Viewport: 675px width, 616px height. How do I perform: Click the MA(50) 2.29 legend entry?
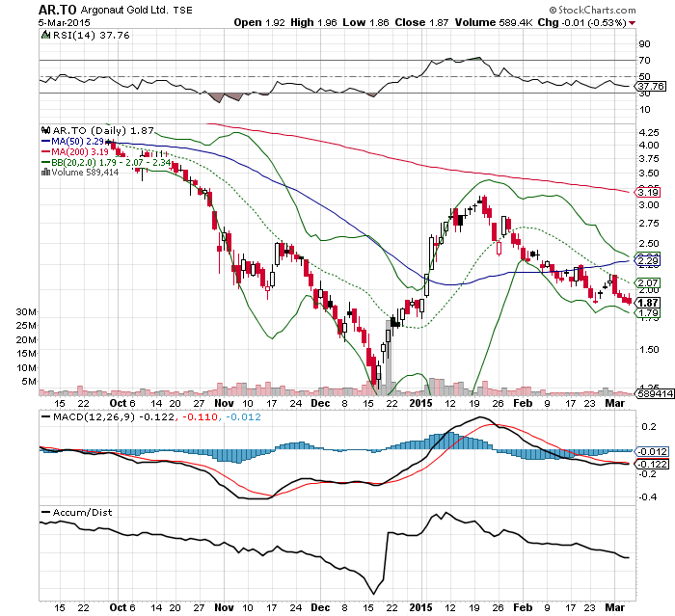72,141
